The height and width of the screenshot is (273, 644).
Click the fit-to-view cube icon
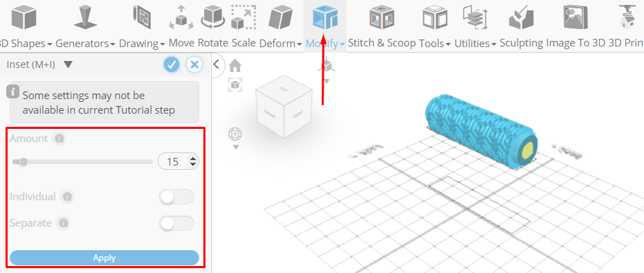click(235, 85)
